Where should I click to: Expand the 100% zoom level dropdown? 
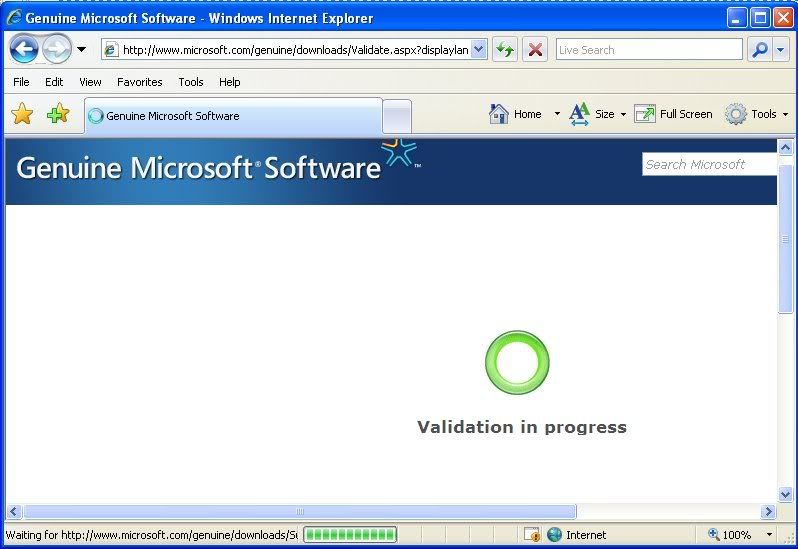[x=770, y=535]
